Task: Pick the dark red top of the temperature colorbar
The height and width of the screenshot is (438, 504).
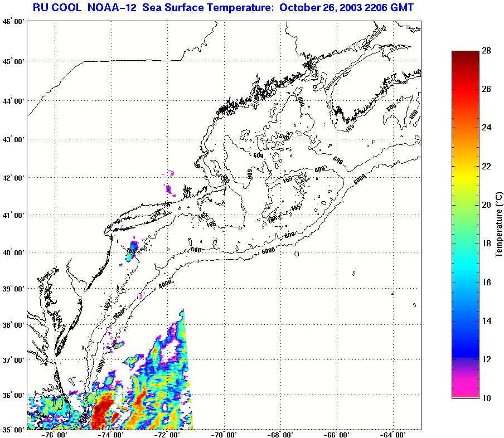Action: [466, 56]
